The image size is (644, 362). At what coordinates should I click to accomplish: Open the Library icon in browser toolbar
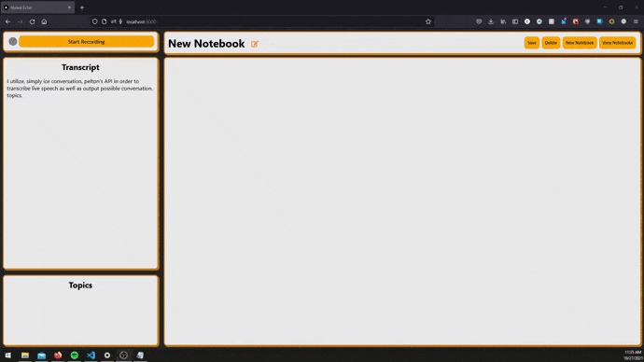point(503,21)
